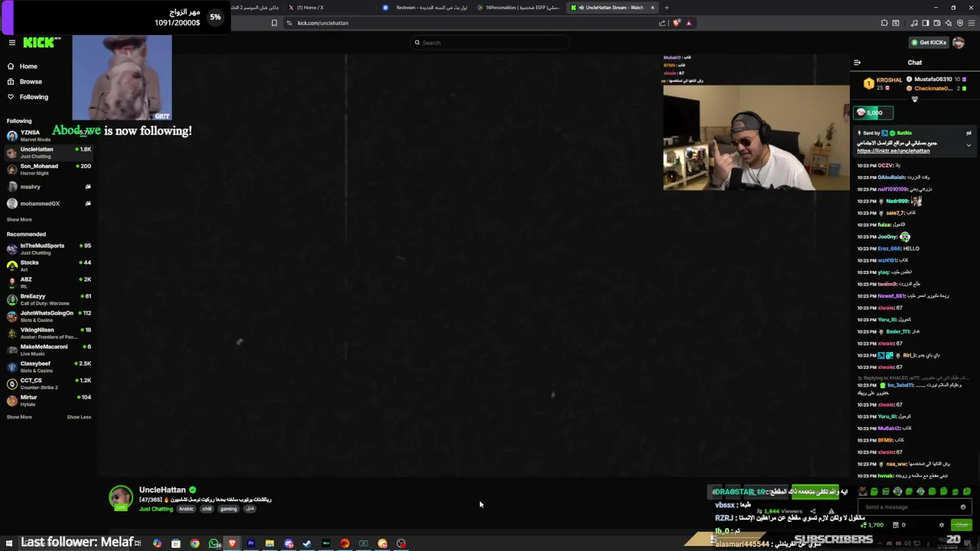
Task: Open the Browse page
Action: [x=31, y=82]
